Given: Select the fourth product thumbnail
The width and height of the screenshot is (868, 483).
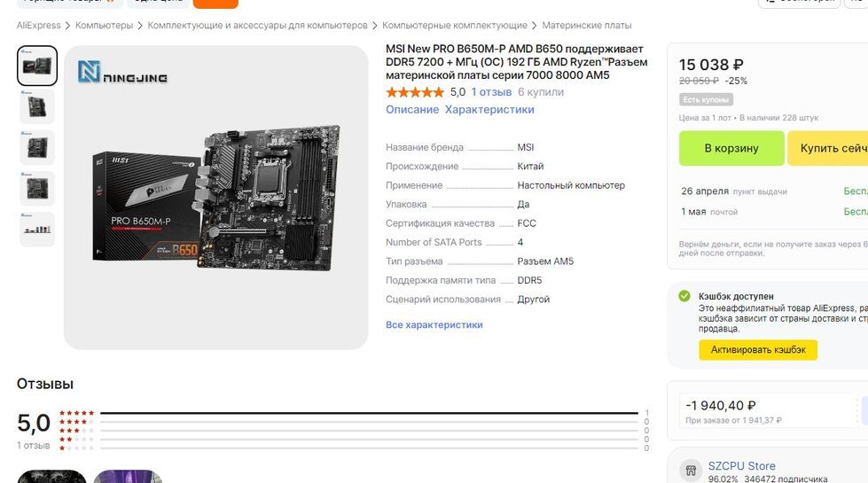Looking at the screenshot, I should click(x=37, y=189).
